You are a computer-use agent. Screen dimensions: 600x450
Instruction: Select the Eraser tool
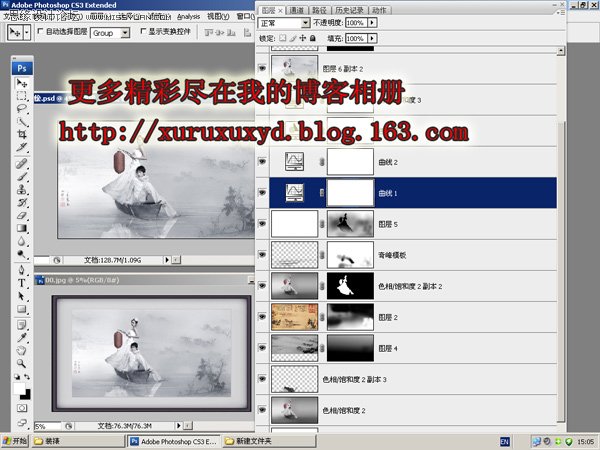click(22, 215)
